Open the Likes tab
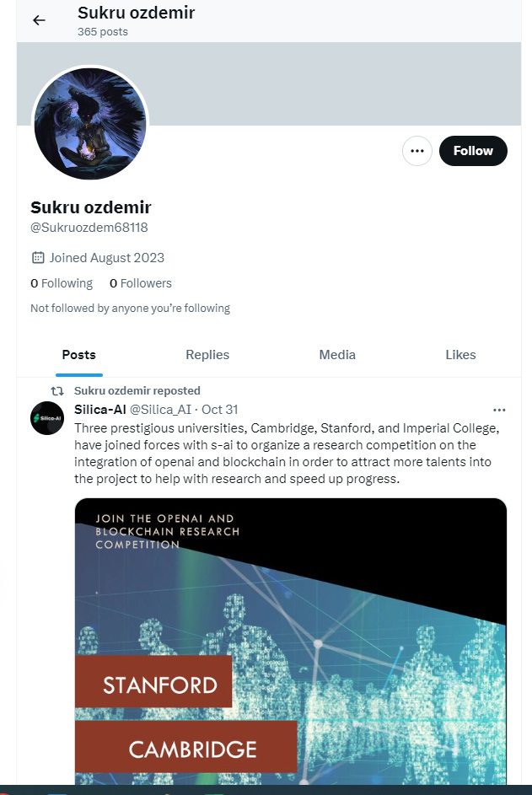Image resolution: width=532 pixels, height=795 pixels. [460, 355]
